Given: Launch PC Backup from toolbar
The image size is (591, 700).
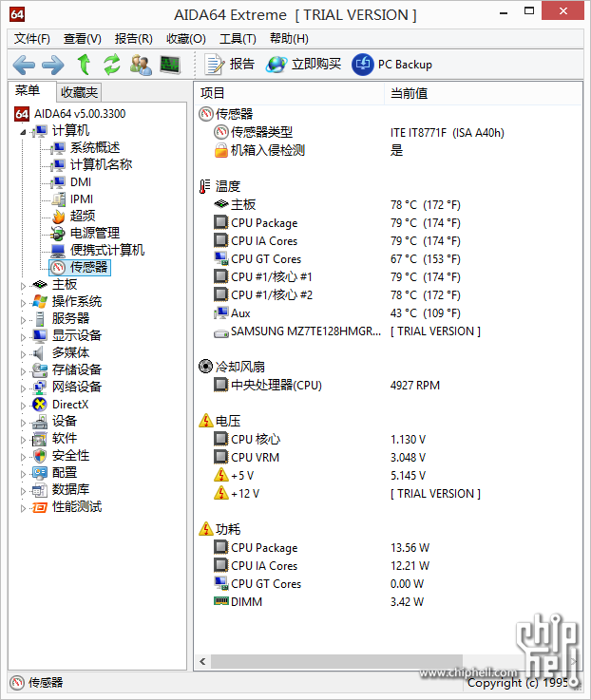Looking at the screenshot, I should point(391,65).
